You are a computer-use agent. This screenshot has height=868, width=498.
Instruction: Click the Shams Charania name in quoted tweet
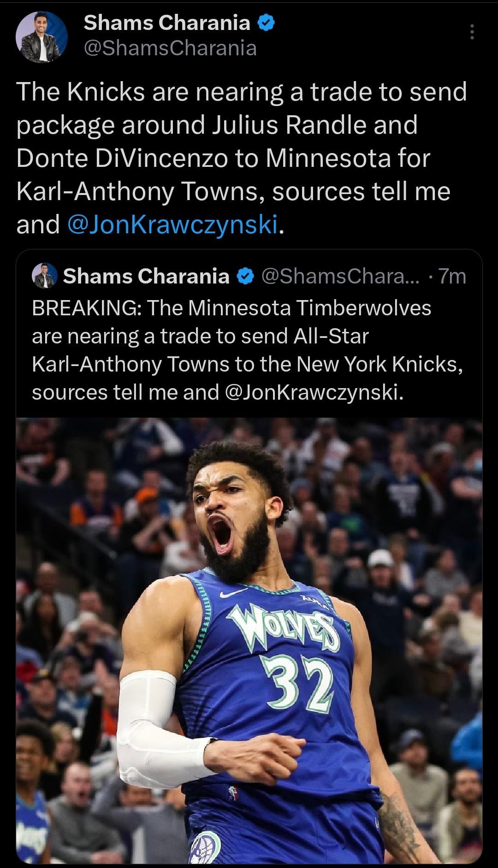146,276
